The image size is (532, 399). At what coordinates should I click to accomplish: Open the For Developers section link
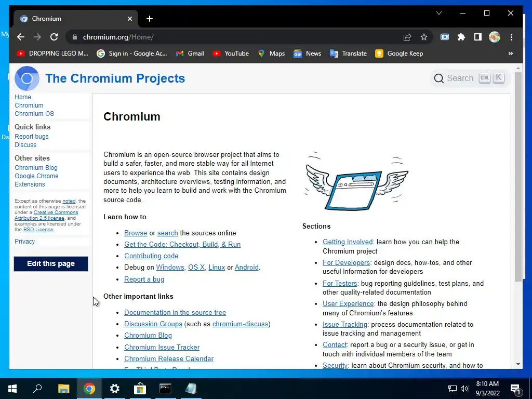click(346, 262)
